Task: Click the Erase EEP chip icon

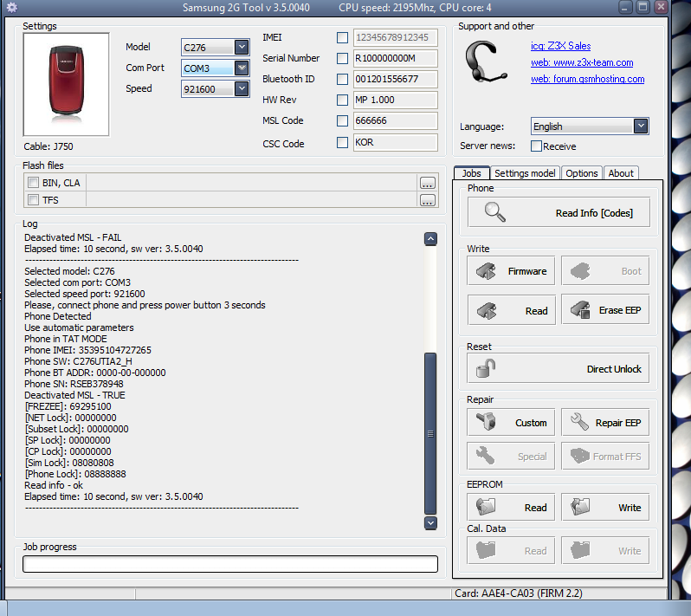Action: click(x=580, y=310)
